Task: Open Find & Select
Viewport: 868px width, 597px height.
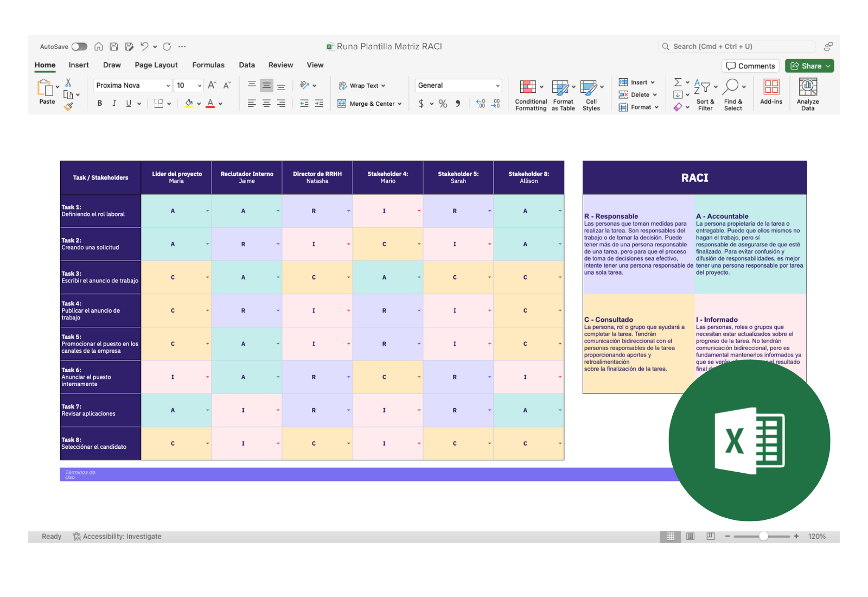Action: pyautogui.click(x=733, y=95)
